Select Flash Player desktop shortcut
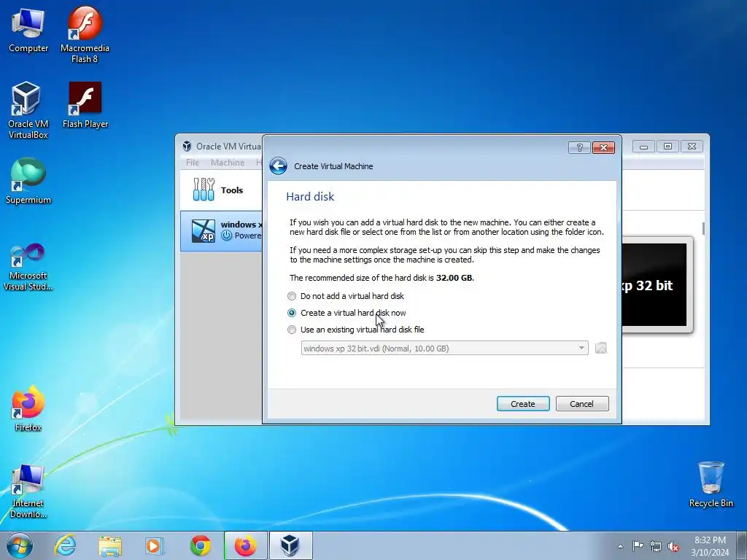The height and width of the screenshot is (560, 747). [85, 105]
